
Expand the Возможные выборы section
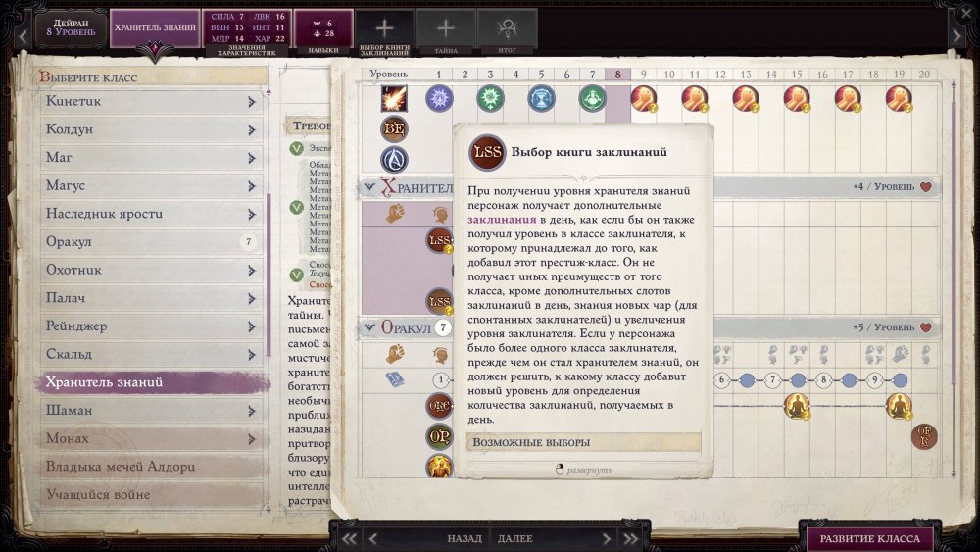click(583, 442)
